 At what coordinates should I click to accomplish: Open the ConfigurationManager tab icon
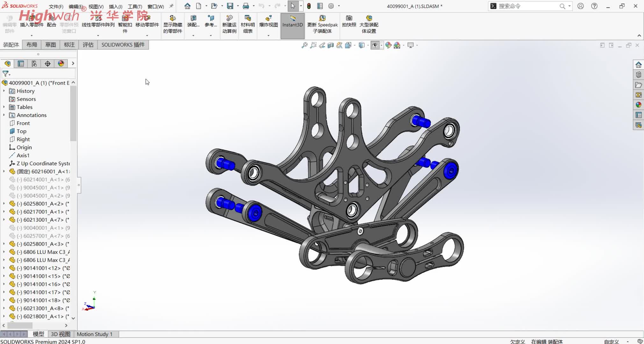34,64
